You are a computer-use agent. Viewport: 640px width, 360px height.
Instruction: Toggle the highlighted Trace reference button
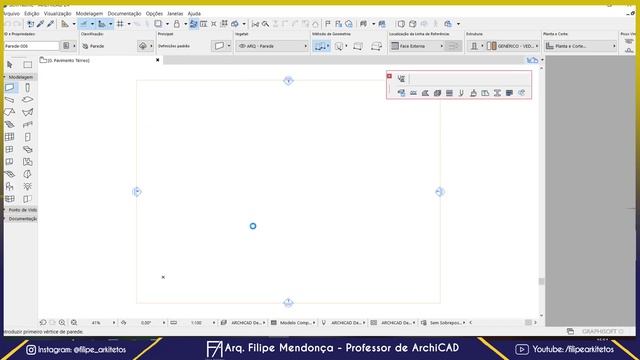193,24
